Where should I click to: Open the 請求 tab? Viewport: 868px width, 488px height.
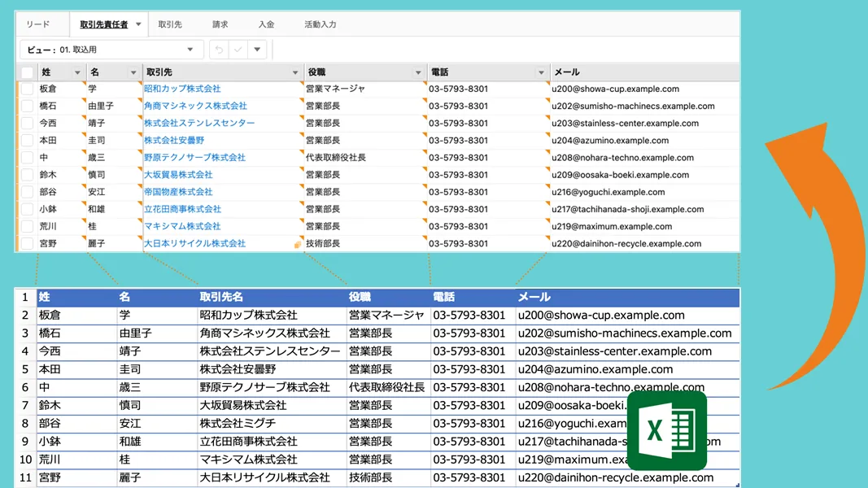coord(220,24)
